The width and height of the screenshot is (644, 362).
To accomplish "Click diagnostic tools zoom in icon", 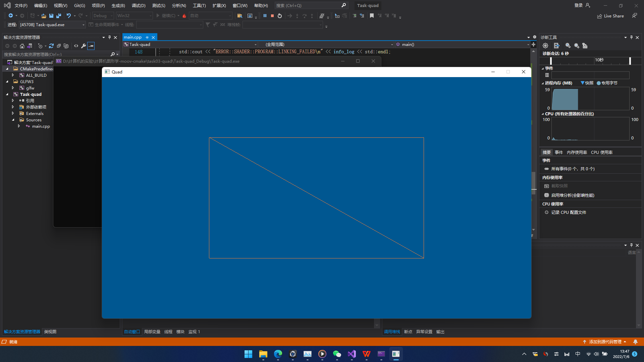I will pyautogui.click(x=568, y=46).
